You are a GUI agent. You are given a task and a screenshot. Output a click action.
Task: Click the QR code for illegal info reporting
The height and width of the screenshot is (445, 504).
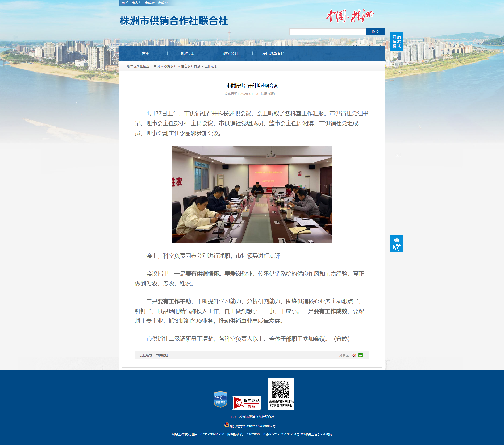point(281,390)
